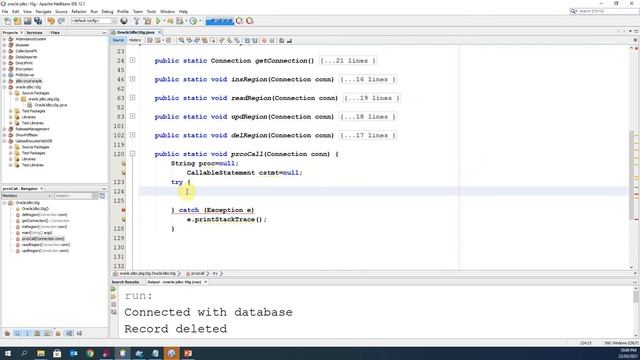Screen dimensions: 640x360
Task: Click the Redo toolbar icon
Action: pos(61,21)
